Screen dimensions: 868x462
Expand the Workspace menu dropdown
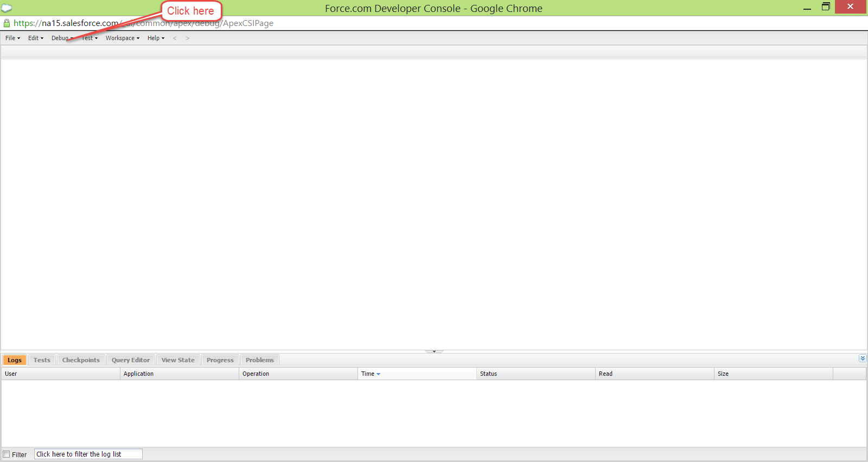click(x=123, y=38)
